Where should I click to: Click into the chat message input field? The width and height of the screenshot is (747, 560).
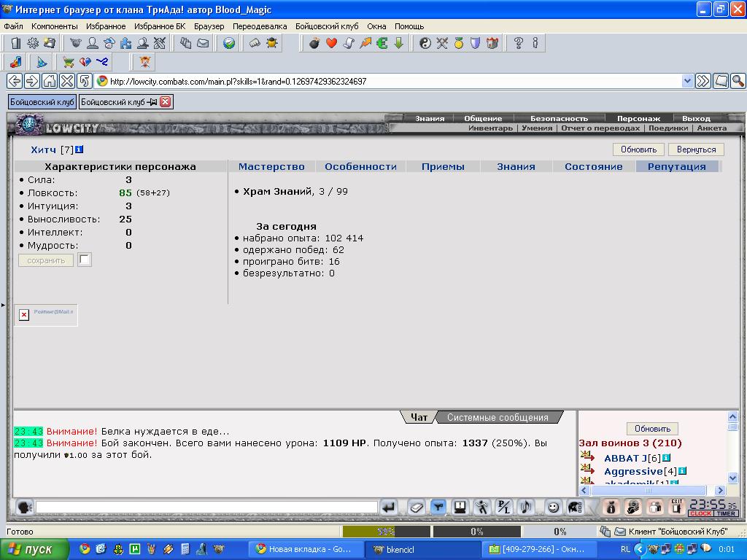pyautogui.click(x=206, y=507)
